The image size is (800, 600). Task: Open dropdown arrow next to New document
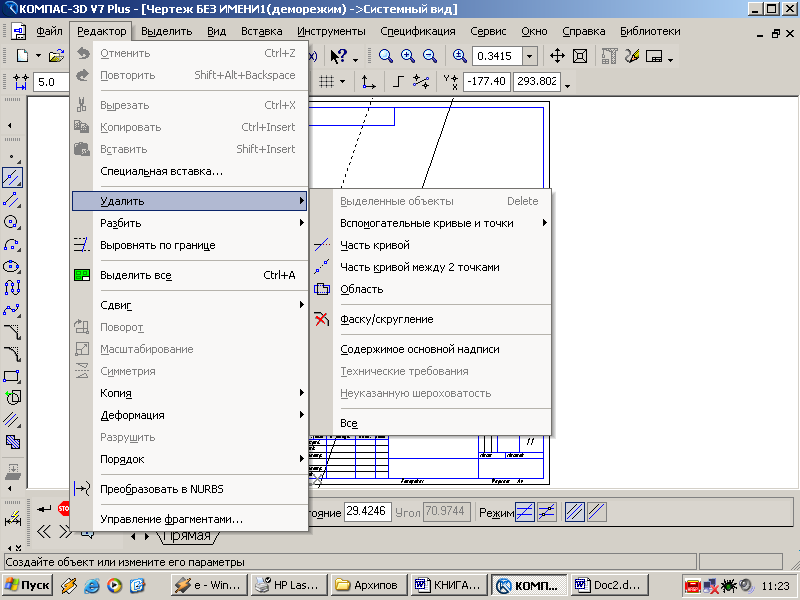38,56
